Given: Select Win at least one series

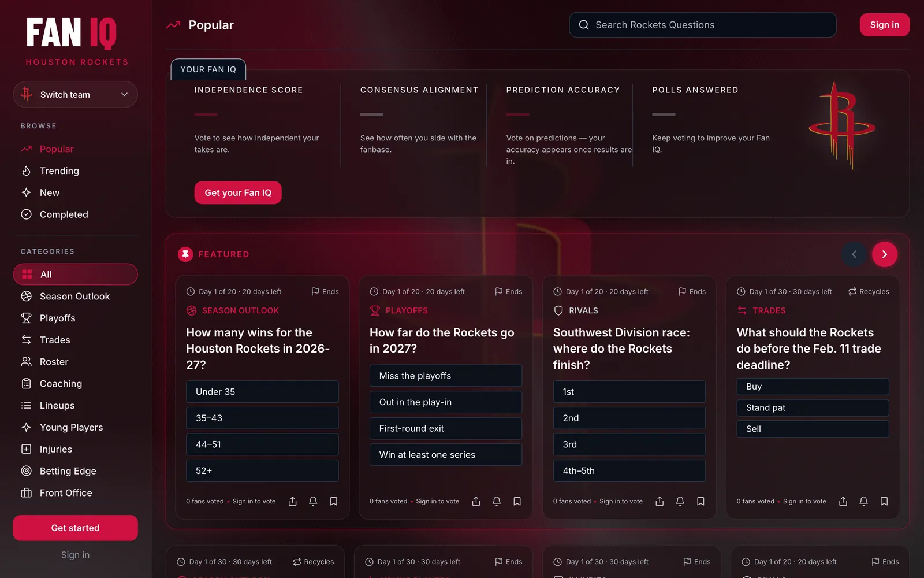Looking at the screenshot, I should pos(446,455).
